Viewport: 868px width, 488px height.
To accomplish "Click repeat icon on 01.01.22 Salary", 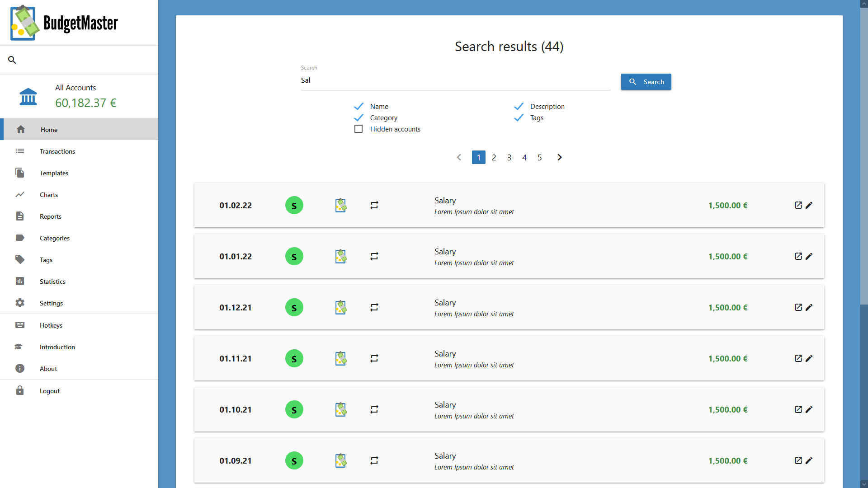I will pos(374,256).
